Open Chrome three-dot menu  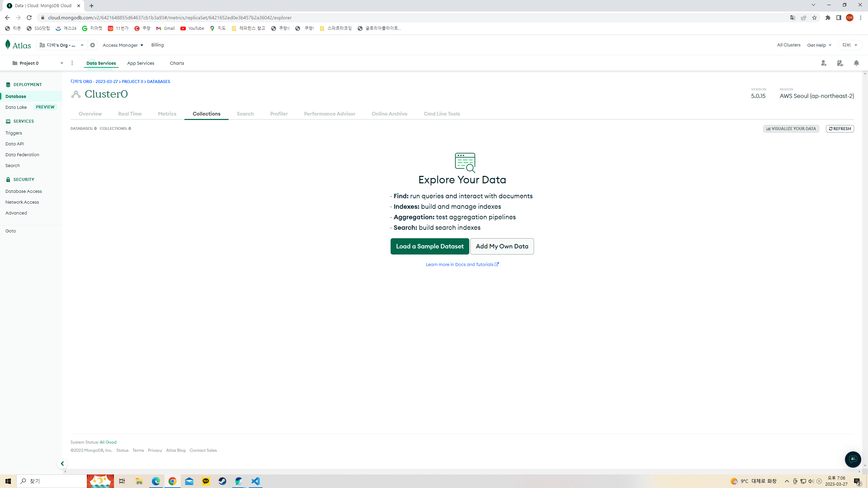pos(861,18)
